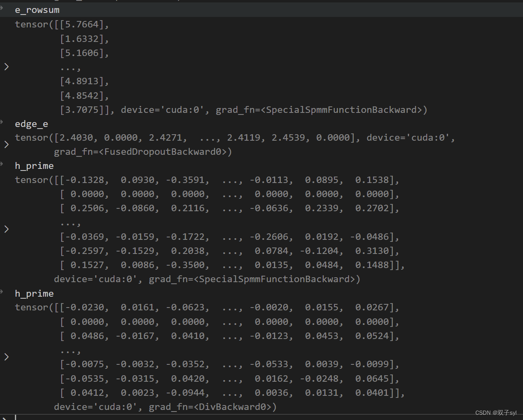
Task: Click the row starting with 0.2506
Action: [x=230, y=208]
